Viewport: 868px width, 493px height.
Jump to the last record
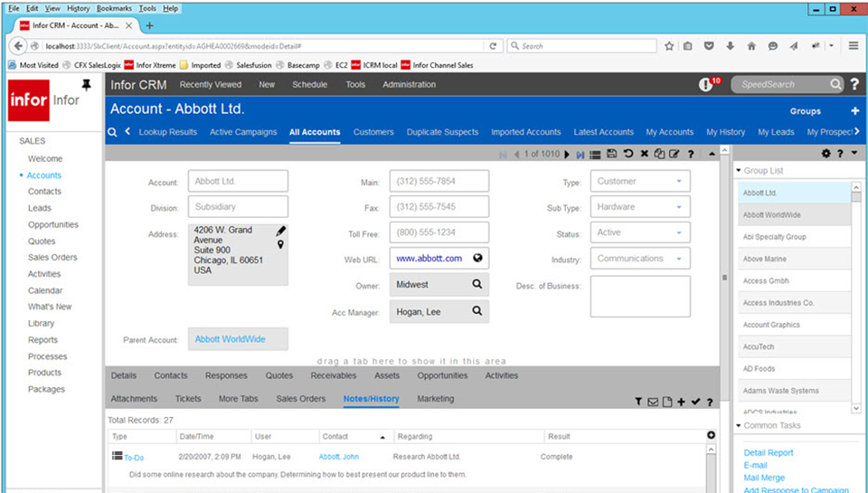[580, 155]
